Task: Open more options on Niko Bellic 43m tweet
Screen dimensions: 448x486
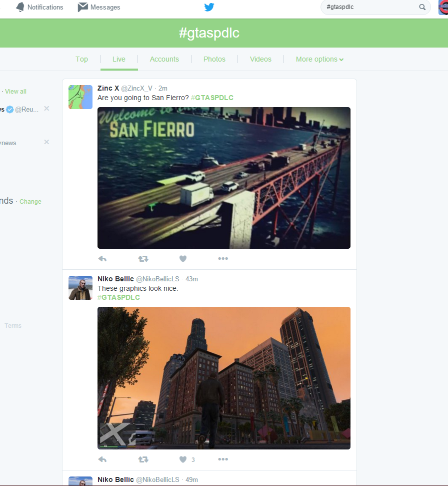Action: [223, 459]
